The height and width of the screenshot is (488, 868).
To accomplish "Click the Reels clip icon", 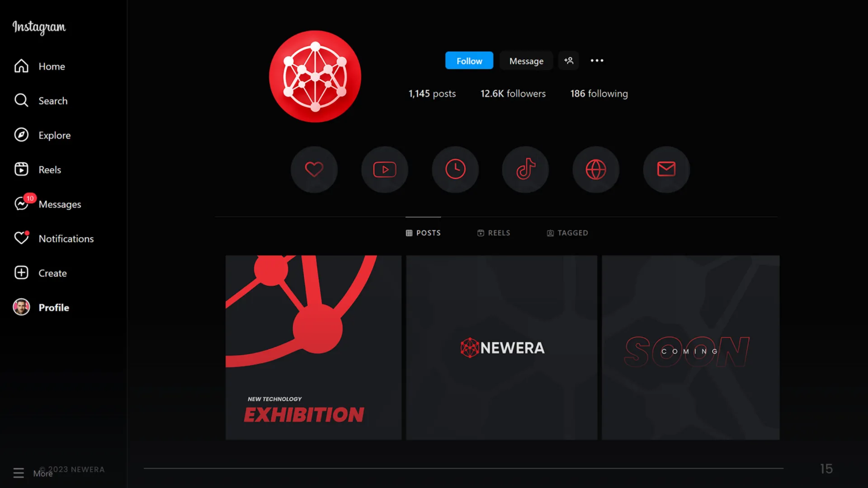I will tap(21, 169).
